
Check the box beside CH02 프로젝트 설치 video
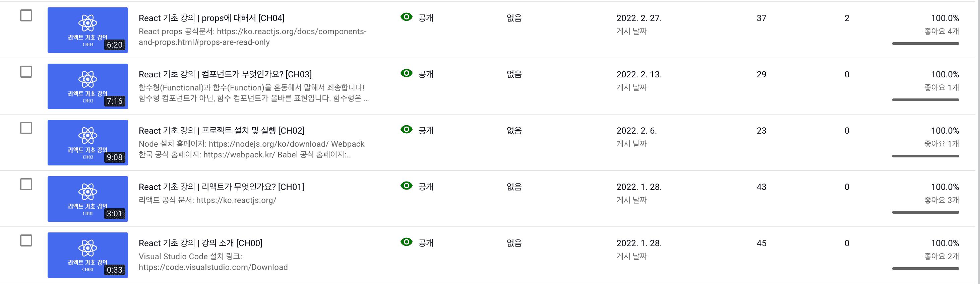click(x=26, y=128)
